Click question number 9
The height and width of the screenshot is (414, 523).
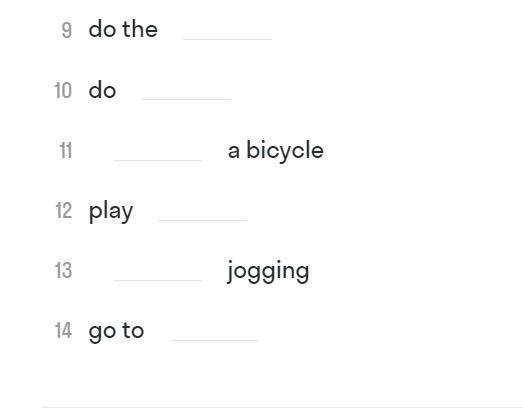66,30
